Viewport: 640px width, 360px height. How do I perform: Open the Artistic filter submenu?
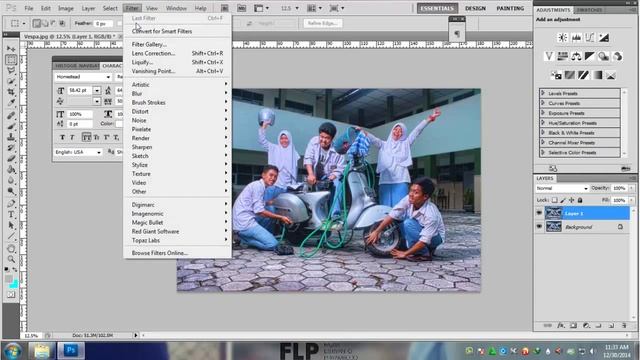(177, 84)
